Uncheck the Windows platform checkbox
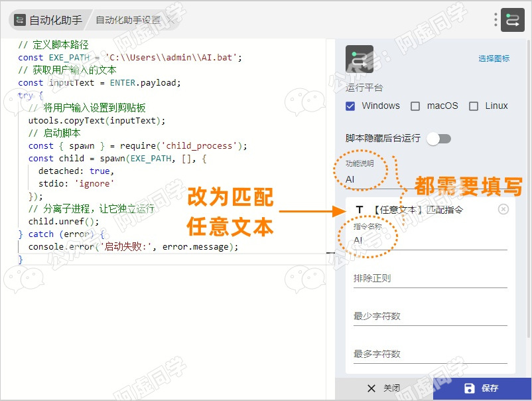532x401 pixels. 350,106
